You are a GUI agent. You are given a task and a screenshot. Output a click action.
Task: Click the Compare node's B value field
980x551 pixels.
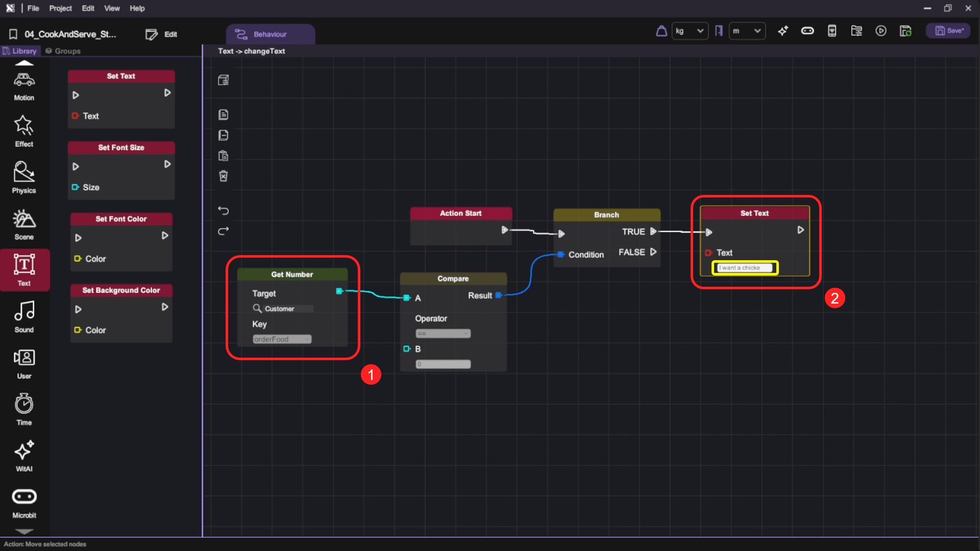[x=443, y=364]
